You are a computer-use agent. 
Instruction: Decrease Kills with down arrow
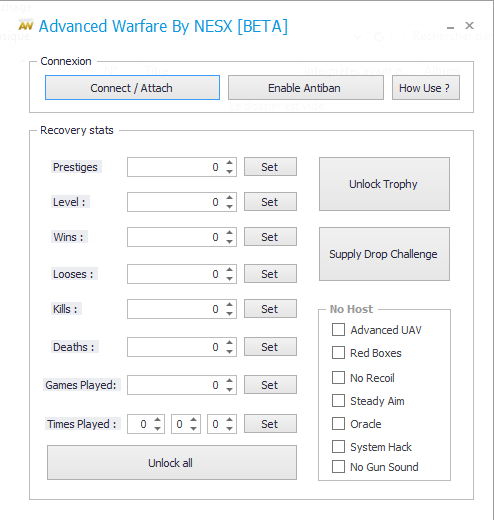pyautogui.click(x=229, y=313)
